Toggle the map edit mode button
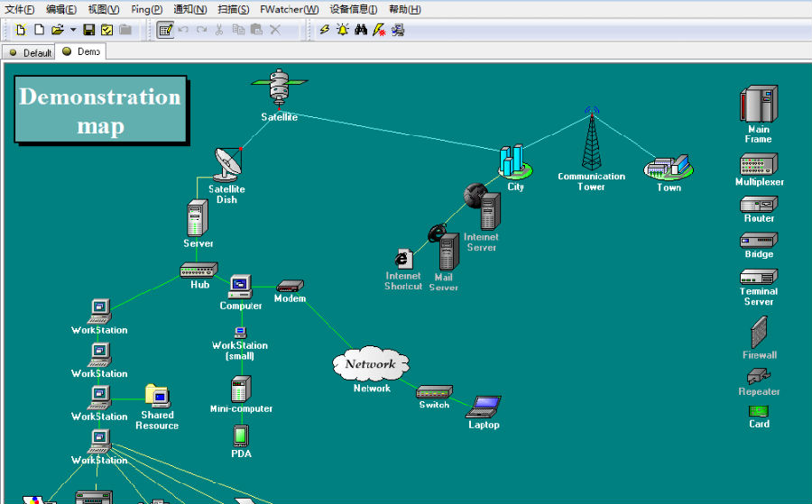The height and width of the screenshot is (504, 812). coord(165,30)
